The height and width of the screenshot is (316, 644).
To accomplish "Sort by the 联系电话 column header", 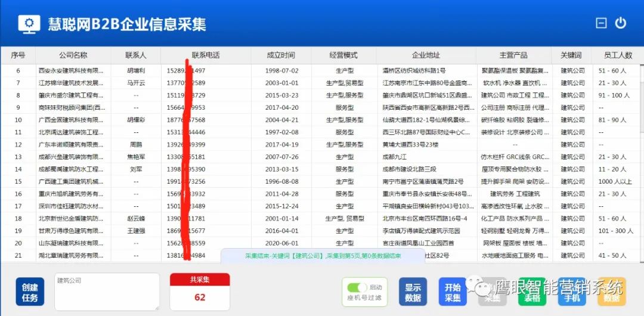I will coord(206,55).
